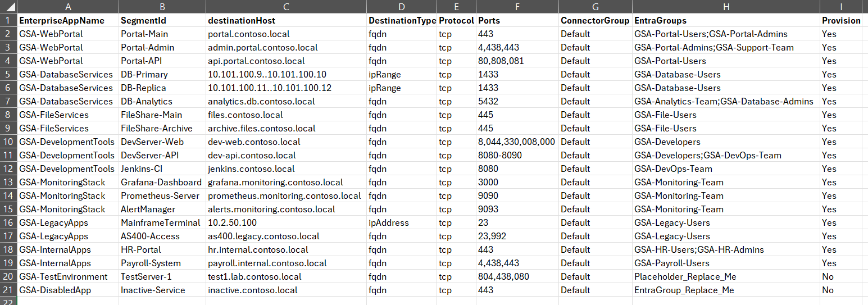Image resolution: width=868 pixels, height=305 pixels.
Task: Select column A header
Action: pos(68,7)
